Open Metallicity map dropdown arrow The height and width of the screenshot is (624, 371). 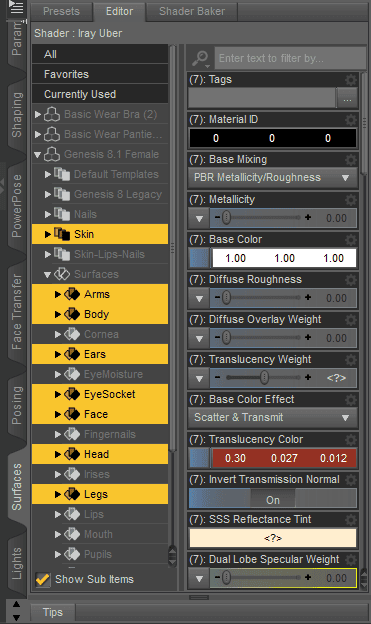[199, 218]
